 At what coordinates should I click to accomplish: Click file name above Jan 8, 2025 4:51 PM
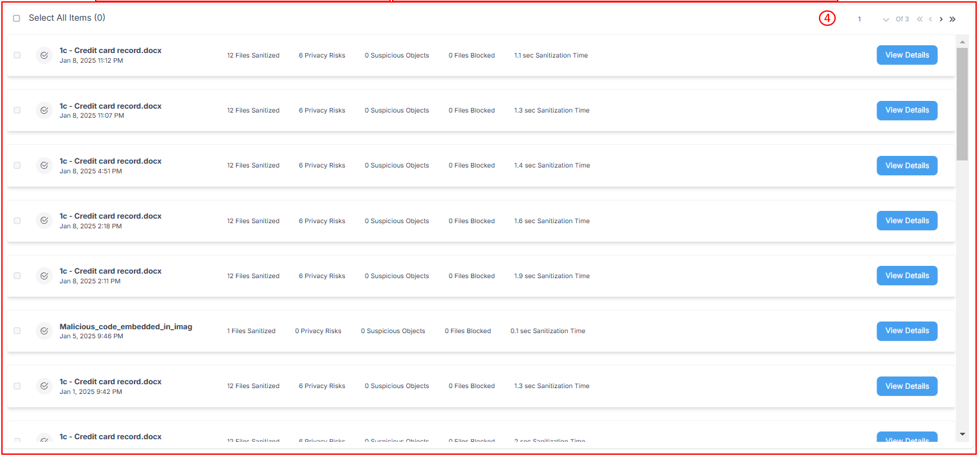[111, 160]
